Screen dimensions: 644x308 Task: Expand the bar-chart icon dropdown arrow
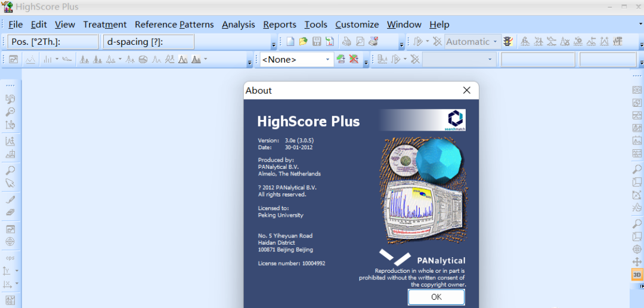pyautogui.click(x=57, y=60)
